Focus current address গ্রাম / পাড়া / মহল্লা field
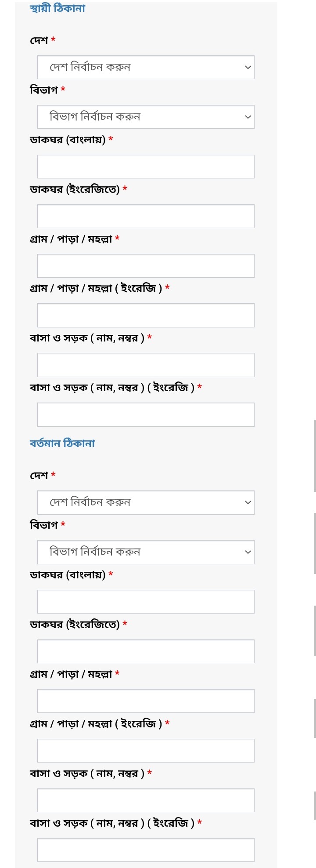Screen dimensions: 316x868 (x=146, y=701)
